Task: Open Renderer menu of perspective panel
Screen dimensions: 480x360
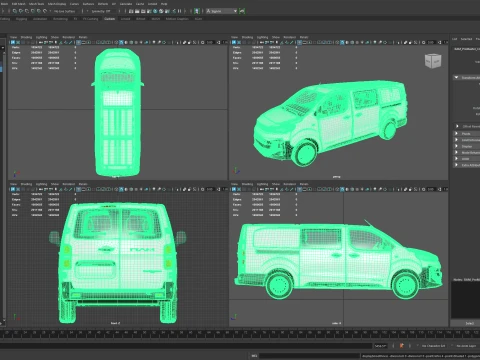Action: (x=290, y=37)
